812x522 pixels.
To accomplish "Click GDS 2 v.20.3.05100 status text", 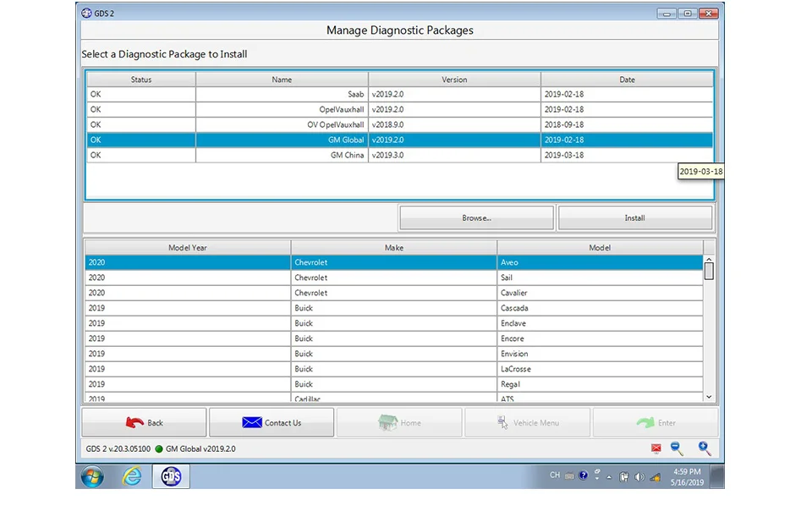I will [x=118, y=449].
